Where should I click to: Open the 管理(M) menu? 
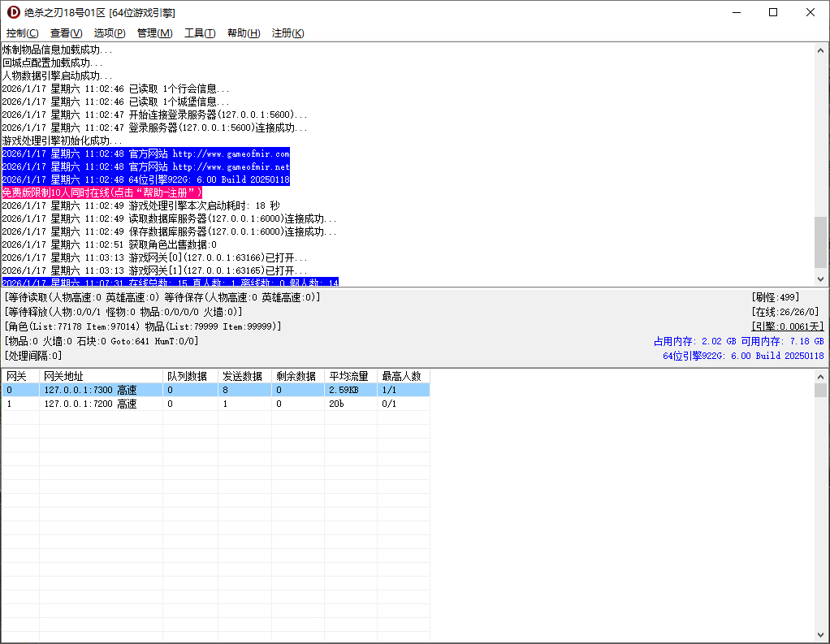[x=154, y=33]
